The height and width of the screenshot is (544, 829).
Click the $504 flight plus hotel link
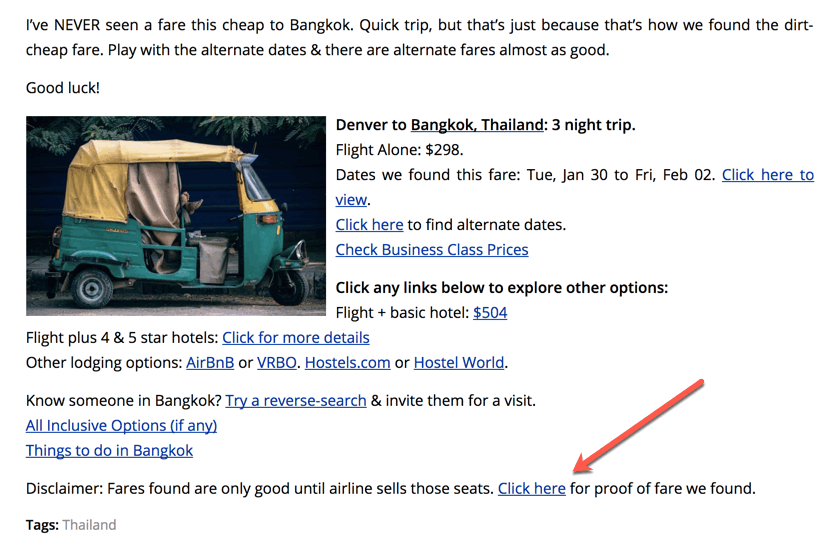[x=490, y=313]
